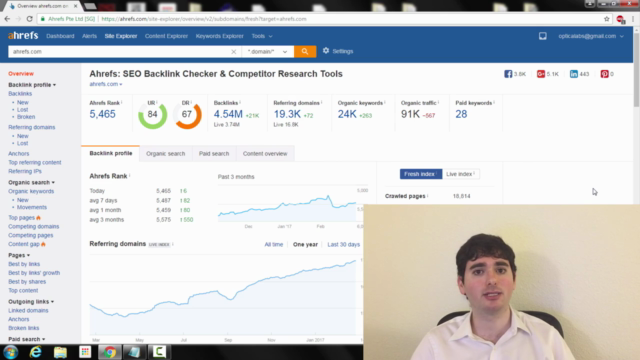Click the browser back arrow

pyautogui.click(x=7, y=19)
